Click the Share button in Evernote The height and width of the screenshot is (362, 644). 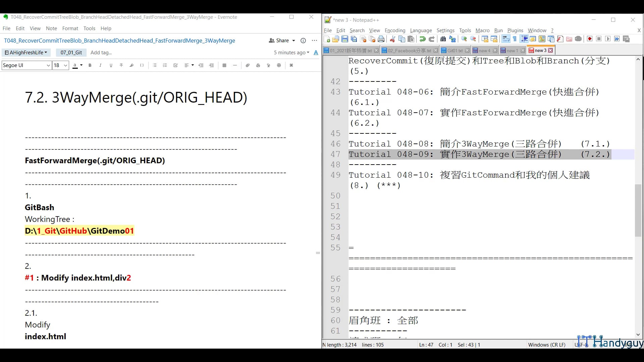pos(282,41)
